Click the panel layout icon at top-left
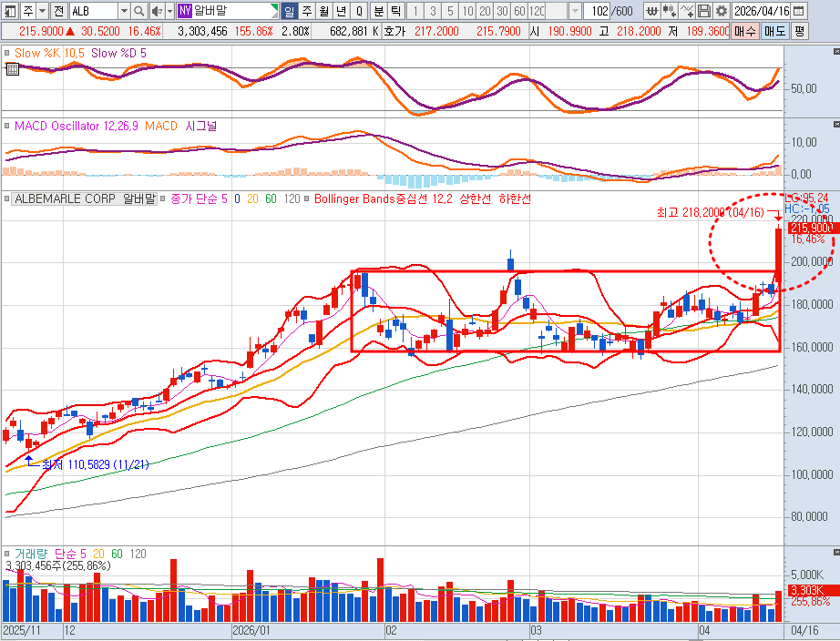The width and height of the screenshot is (840, 641). (x=9, y=11)
